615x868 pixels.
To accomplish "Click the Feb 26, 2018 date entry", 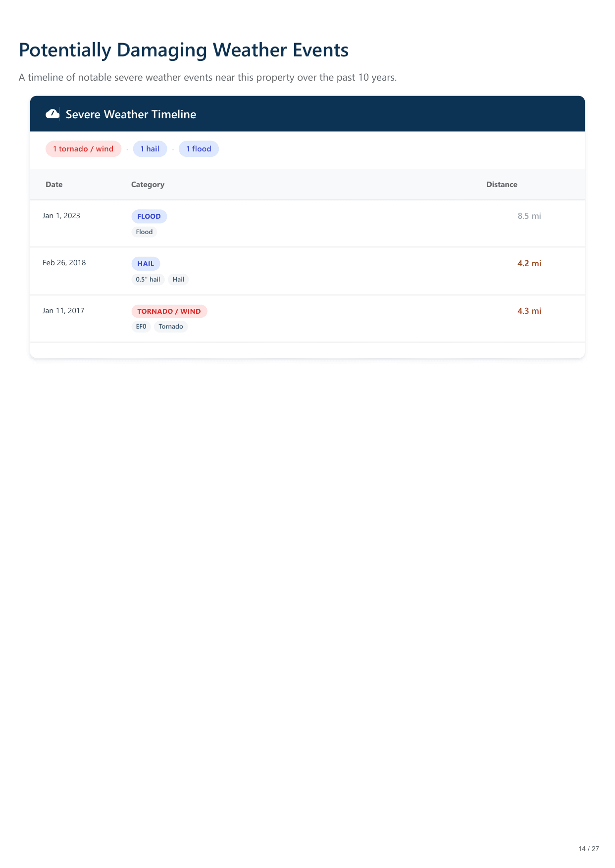I will tap(64, 263).
